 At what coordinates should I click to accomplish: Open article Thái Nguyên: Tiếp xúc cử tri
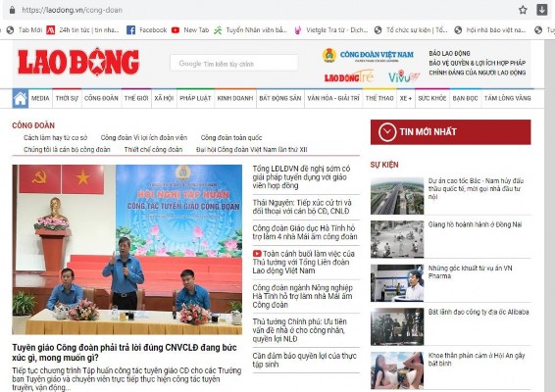[x=302, y=207]
